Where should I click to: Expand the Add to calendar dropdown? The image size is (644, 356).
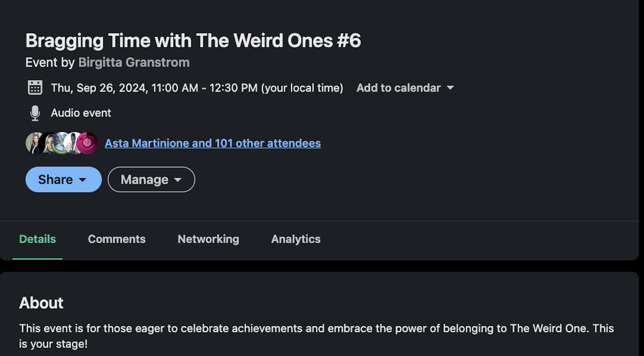click(405, 88)
